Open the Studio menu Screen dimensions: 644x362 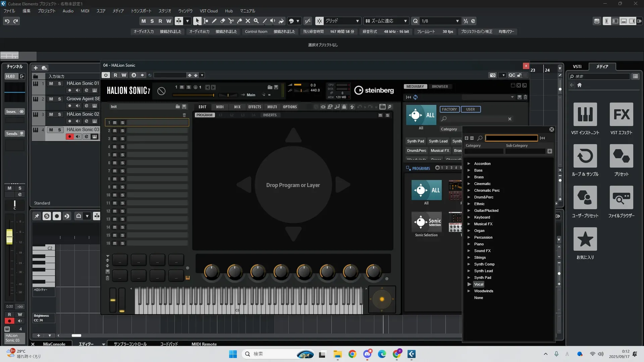164,11
